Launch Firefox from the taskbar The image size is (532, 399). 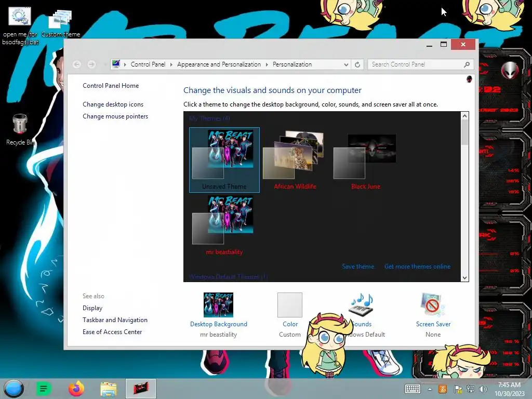click(x=76, y=389)
